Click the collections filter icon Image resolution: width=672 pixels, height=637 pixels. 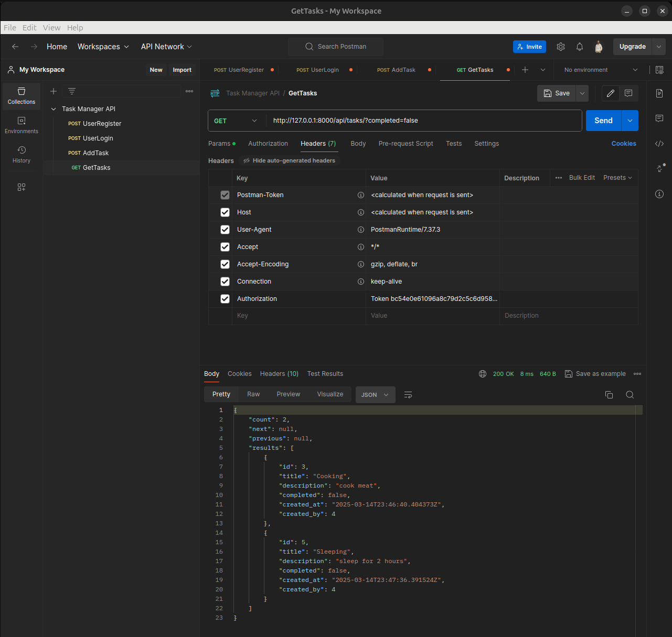coord(72,91)
